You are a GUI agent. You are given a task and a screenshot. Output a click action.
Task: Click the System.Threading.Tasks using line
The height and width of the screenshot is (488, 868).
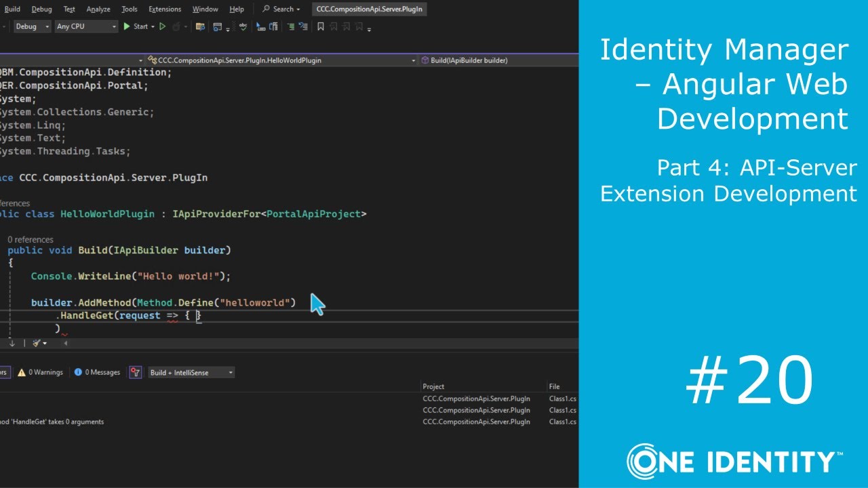pyautogui.click(x=65, y=151)
